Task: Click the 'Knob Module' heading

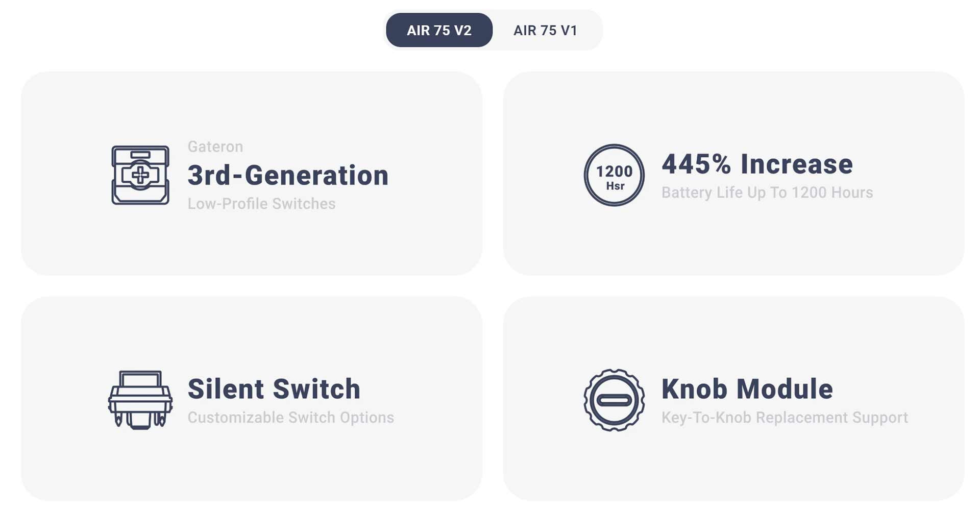Action: pyautogui.click(x=747, y=389)
